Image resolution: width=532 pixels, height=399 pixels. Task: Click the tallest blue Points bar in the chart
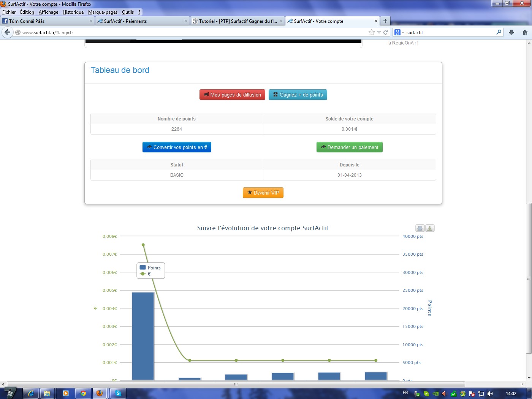pos(143,336)
